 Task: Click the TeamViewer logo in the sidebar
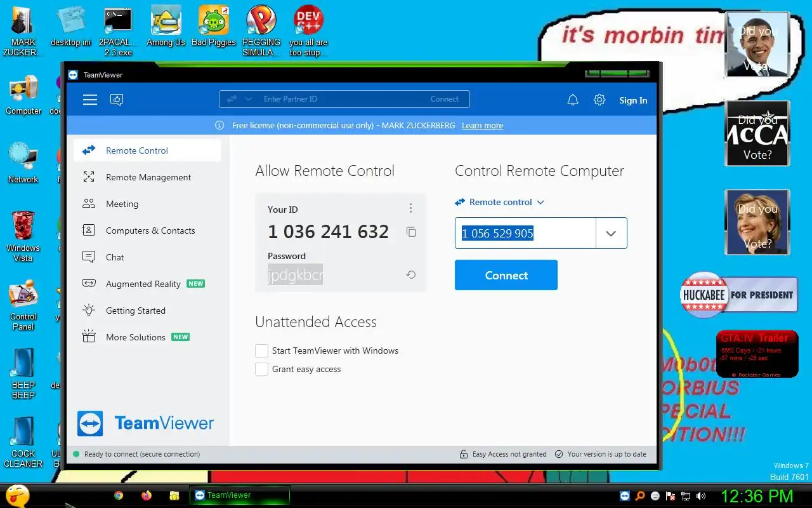[145, 423]
